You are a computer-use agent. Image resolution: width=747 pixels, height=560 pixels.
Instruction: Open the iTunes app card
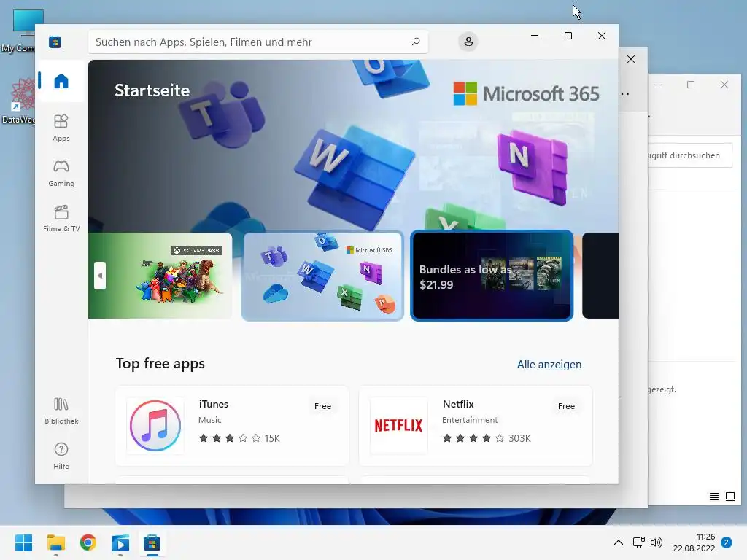pyautogui.click(x=232, y=426)
